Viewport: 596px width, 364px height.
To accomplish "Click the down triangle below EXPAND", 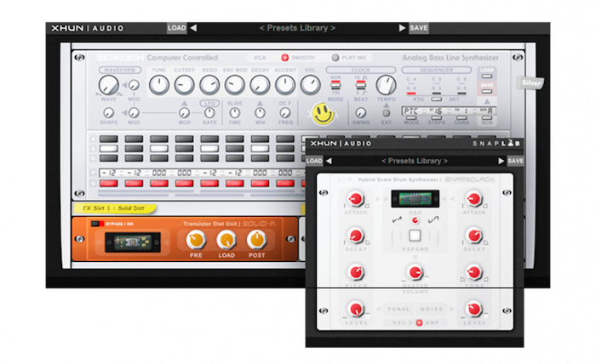I will pyautogui.click(x=415, y=258).
